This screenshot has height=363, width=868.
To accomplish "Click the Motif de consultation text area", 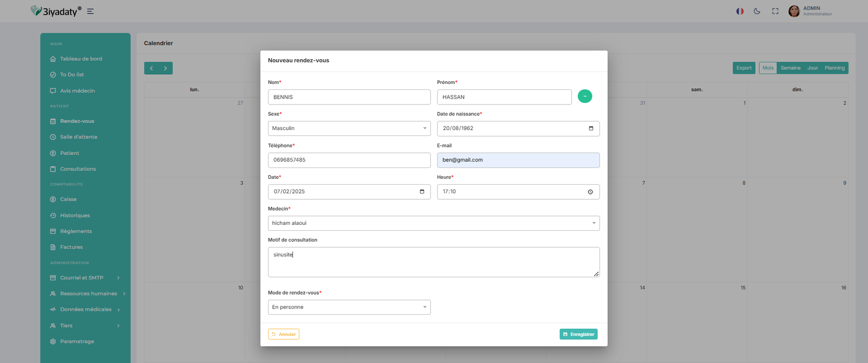I will pyautogui.click(x=433, y=262).
